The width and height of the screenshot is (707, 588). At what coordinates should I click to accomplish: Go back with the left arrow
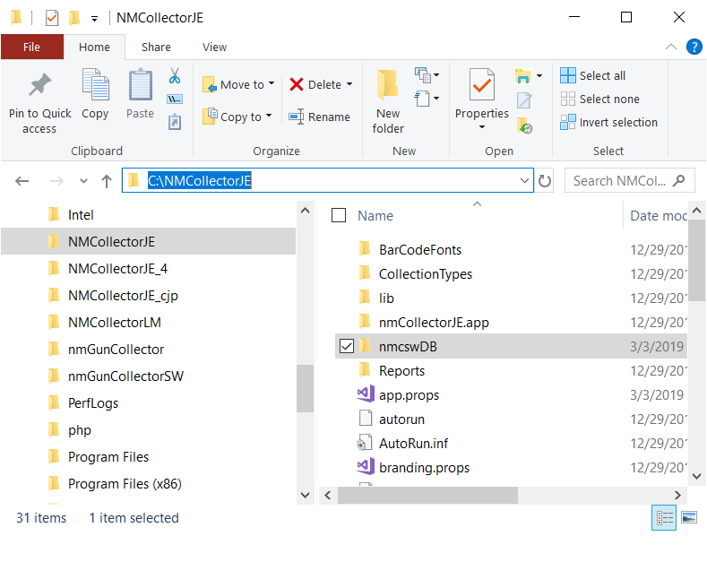click(x=22, y=181)
